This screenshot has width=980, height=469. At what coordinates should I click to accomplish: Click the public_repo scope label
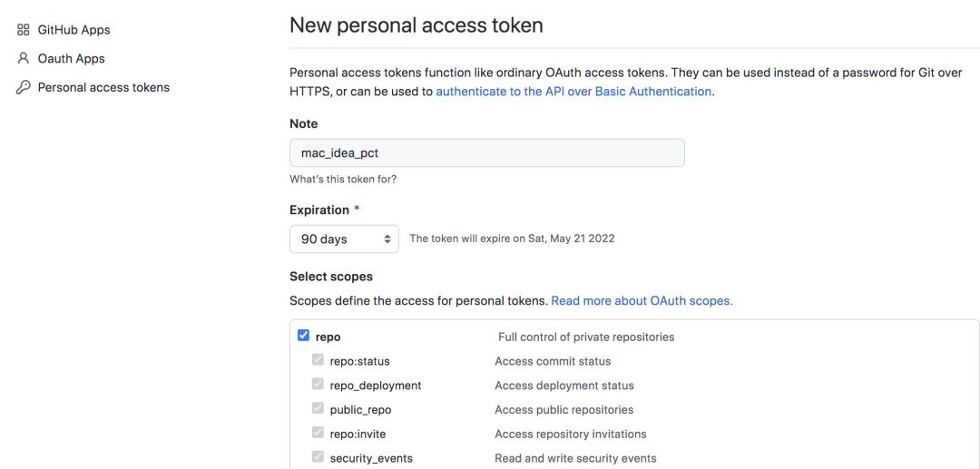(x=360, y=410)
